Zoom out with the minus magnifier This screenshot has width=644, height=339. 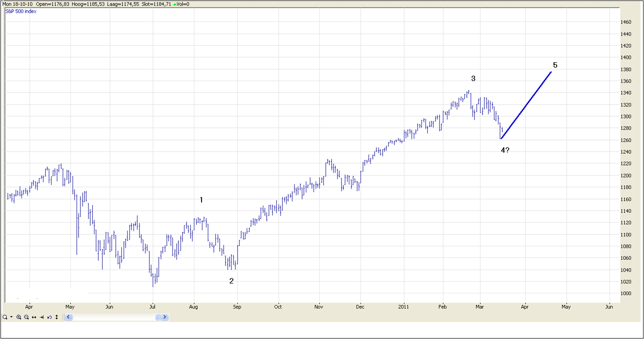[26, 317]
